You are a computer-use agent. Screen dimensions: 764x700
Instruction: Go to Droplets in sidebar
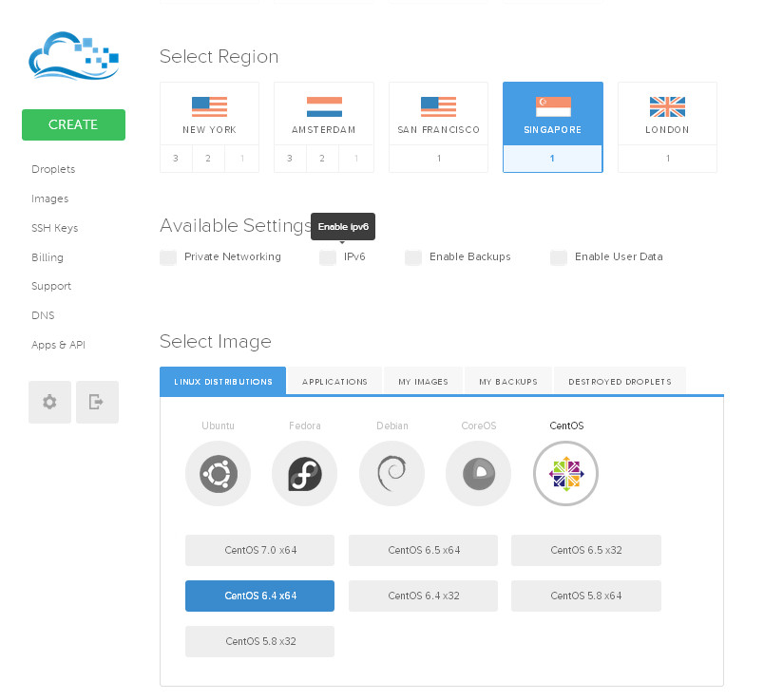click(53, 169)
